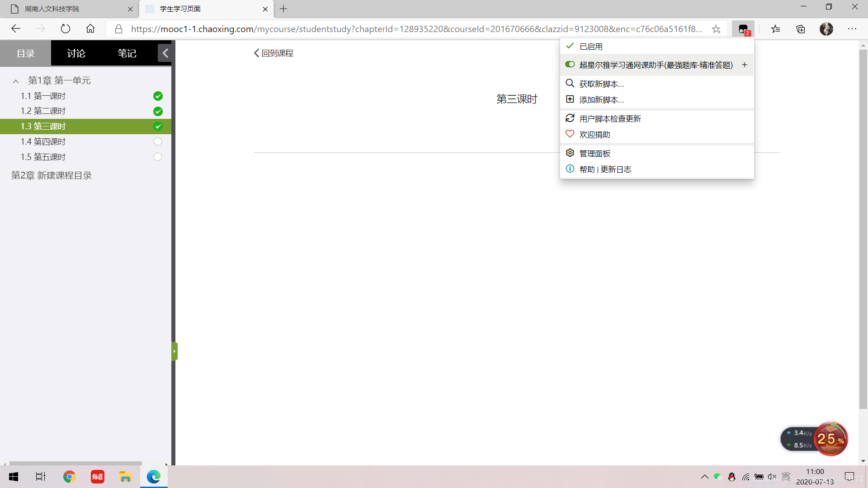Click empty status circle for 1.5 第五课时
Image resolution: width=868 pixels, height=488 pixels.
(x=158, y=157)
